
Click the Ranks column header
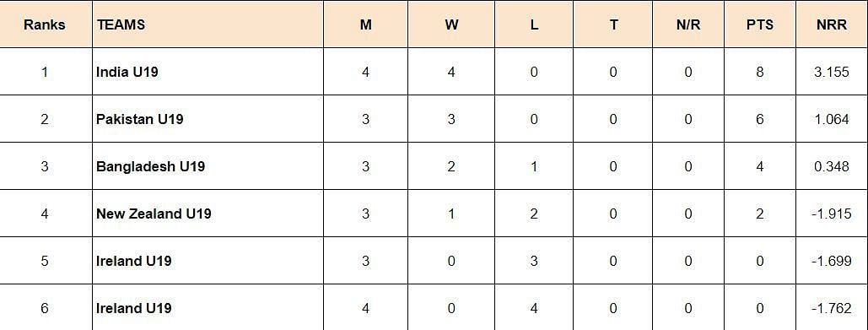coord(44,25)
